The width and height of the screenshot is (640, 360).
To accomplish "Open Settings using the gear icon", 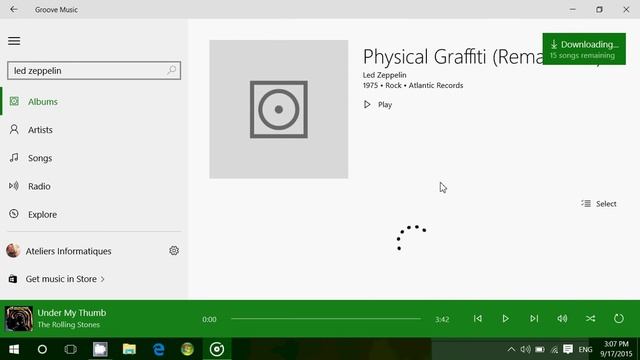I will point(174,251).
